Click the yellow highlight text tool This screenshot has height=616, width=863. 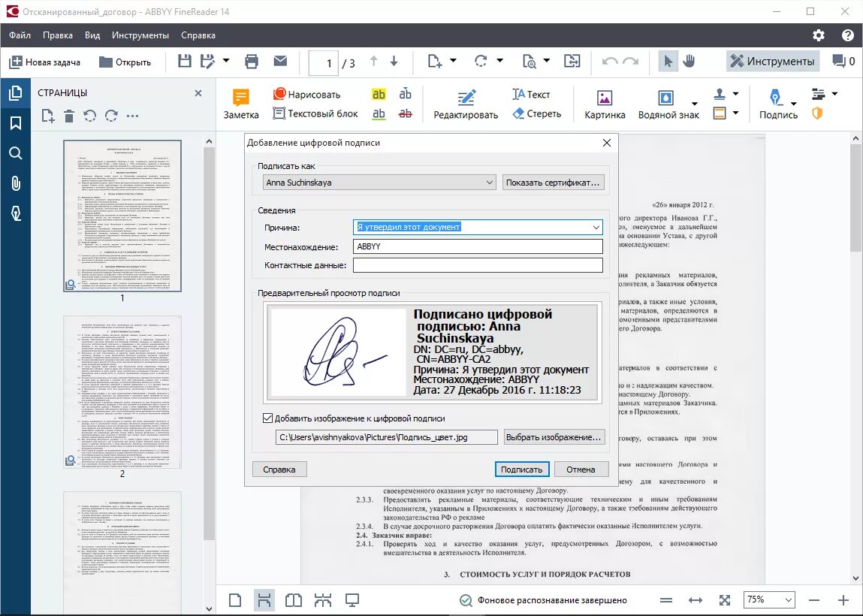click(x=379, y=94)
